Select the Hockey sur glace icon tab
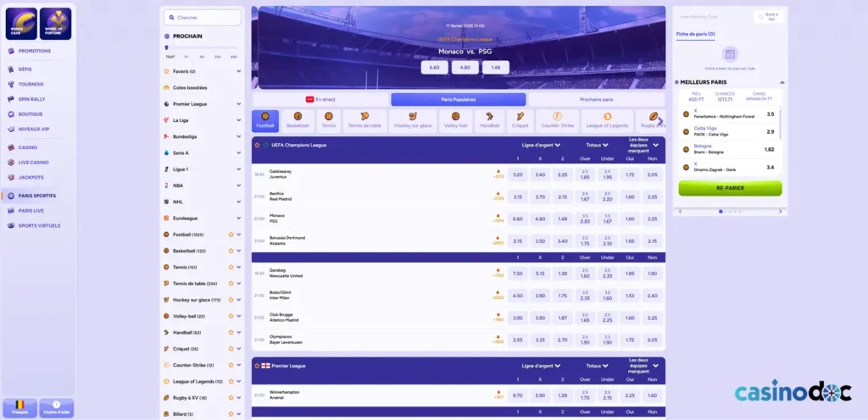Image resolution: width=868 pixels, height=420 pixels. click(x=413, y=120)
